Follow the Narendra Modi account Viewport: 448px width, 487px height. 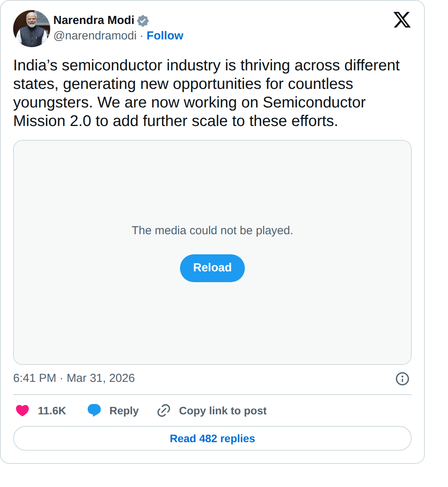(165, 36)
